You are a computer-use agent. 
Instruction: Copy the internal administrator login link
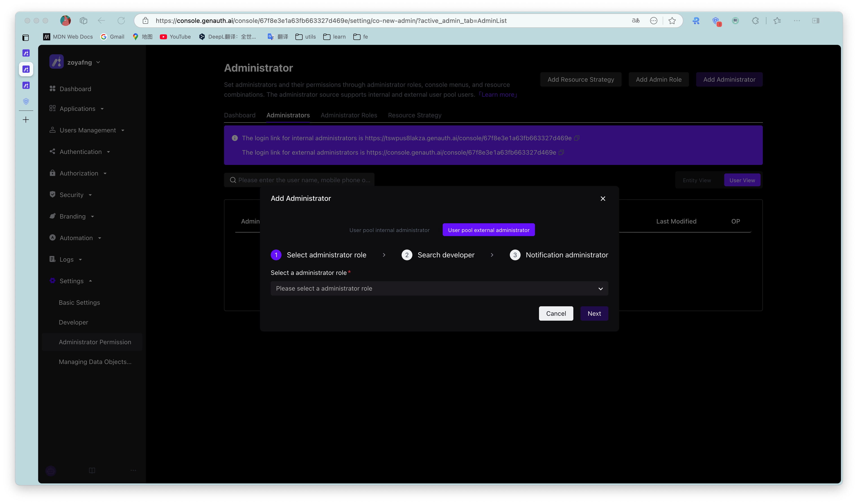[576, 138]
